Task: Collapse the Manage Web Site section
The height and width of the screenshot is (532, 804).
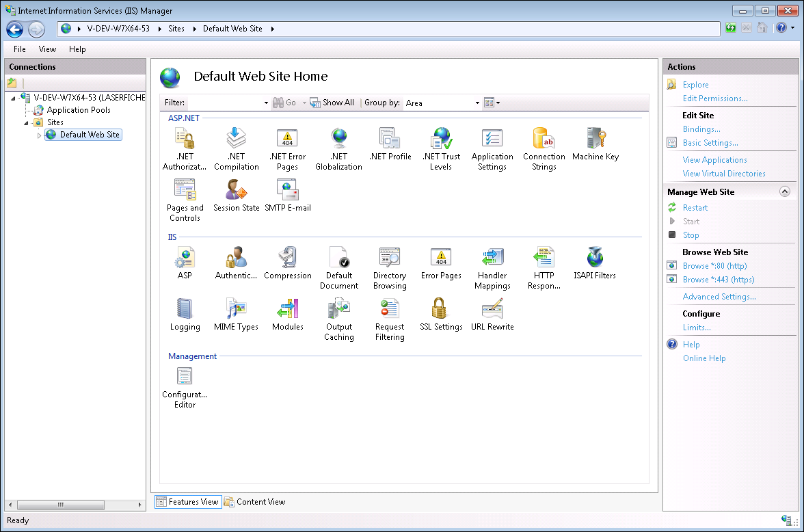Action: point(786,191)
